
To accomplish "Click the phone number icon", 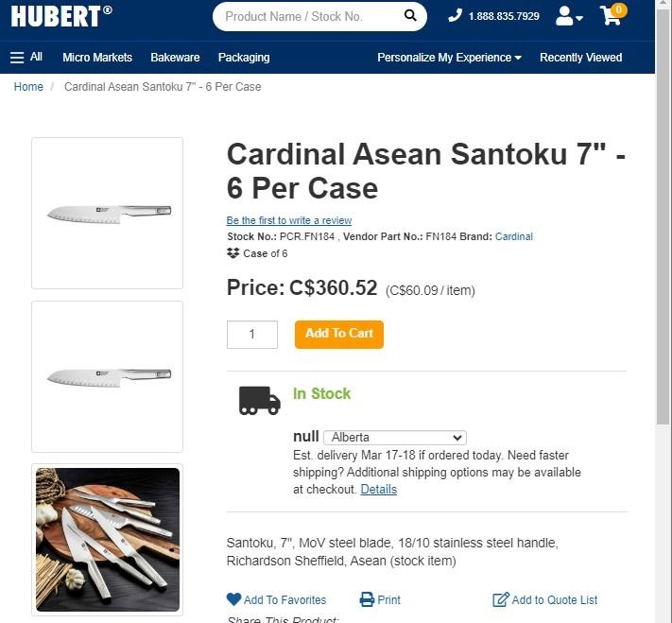I will point(455,16).
